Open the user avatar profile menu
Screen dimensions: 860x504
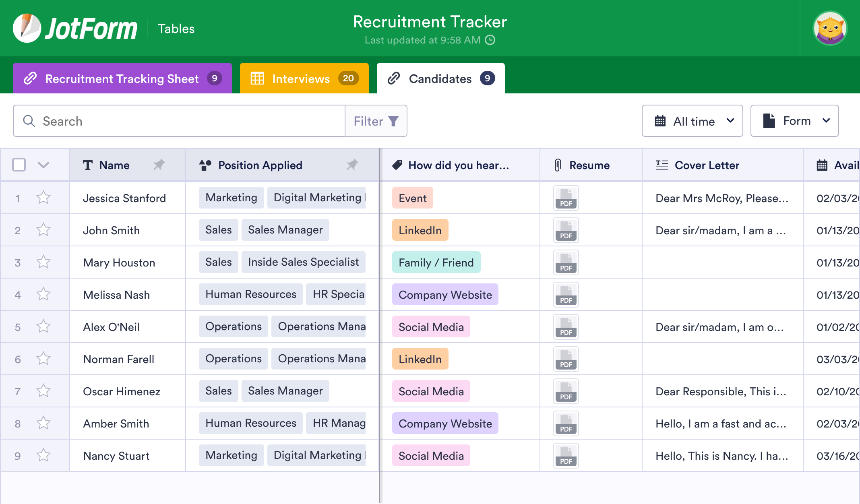point(830,29)
